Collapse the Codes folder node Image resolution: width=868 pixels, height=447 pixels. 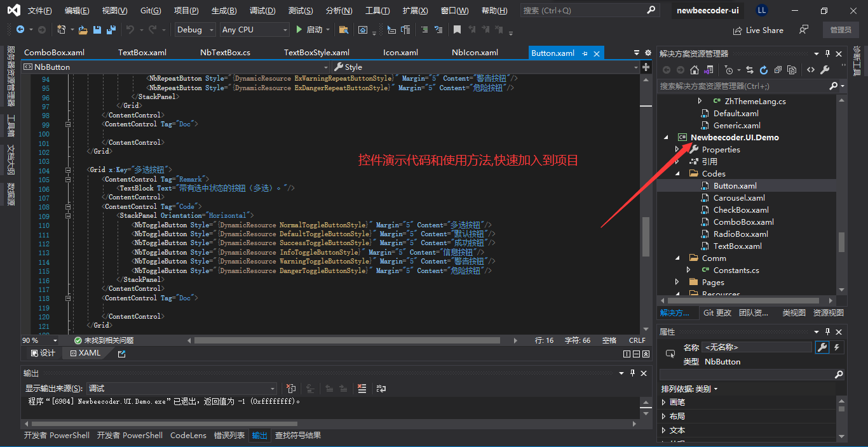(677, 173)
